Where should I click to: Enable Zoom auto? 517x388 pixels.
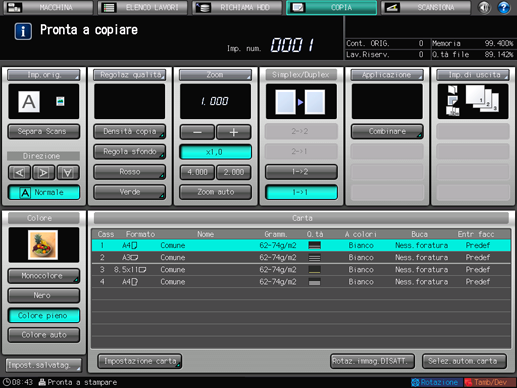coord(215,192)
